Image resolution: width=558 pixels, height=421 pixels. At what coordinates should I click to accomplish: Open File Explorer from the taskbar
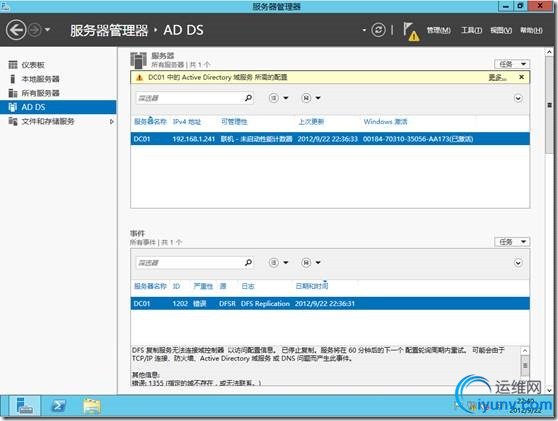click(x=92, y=406)
